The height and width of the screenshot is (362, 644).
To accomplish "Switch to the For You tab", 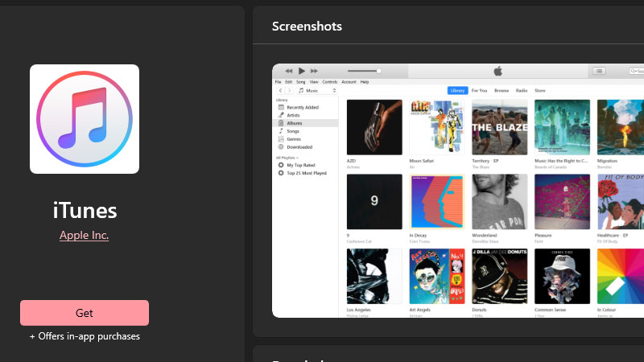I will click(479, 90).
